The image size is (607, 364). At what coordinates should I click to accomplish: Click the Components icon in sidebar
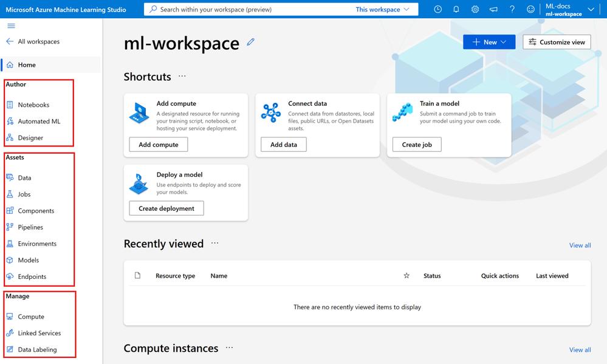(10, 211)
